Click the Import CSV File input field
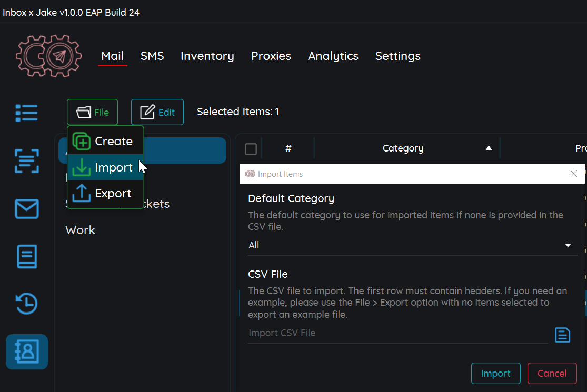Viewport: 587px width, 392px height. (397, 333)
